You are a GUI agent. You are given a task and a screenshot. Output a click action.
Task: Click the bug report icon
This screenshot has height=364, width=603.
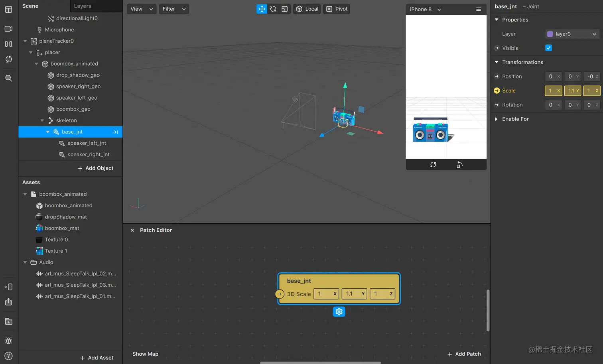pyautogui.click(x=8, y=340)
